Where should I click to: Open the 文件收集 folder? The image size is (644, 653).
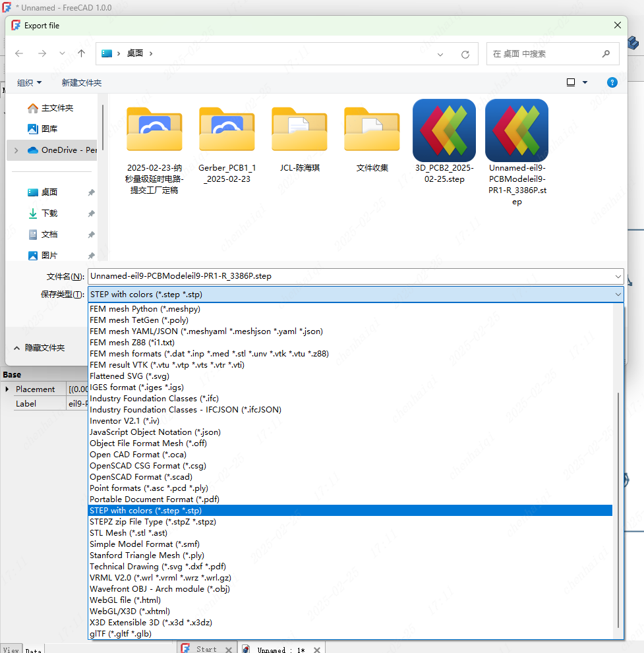372,130
